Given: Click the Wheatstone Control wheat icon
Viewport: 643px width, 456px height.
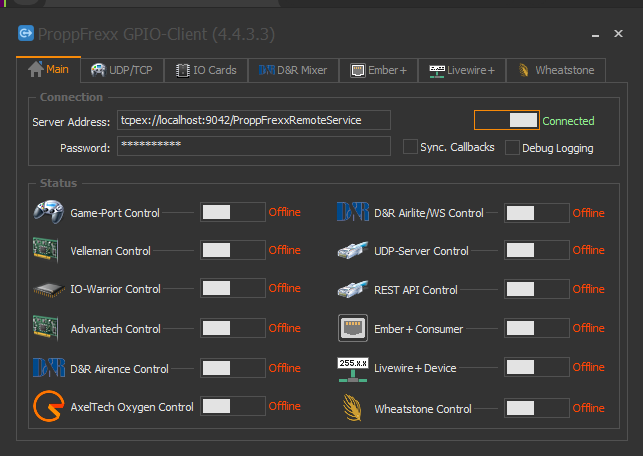Looking at the screenshot, I should coord(353,407).
